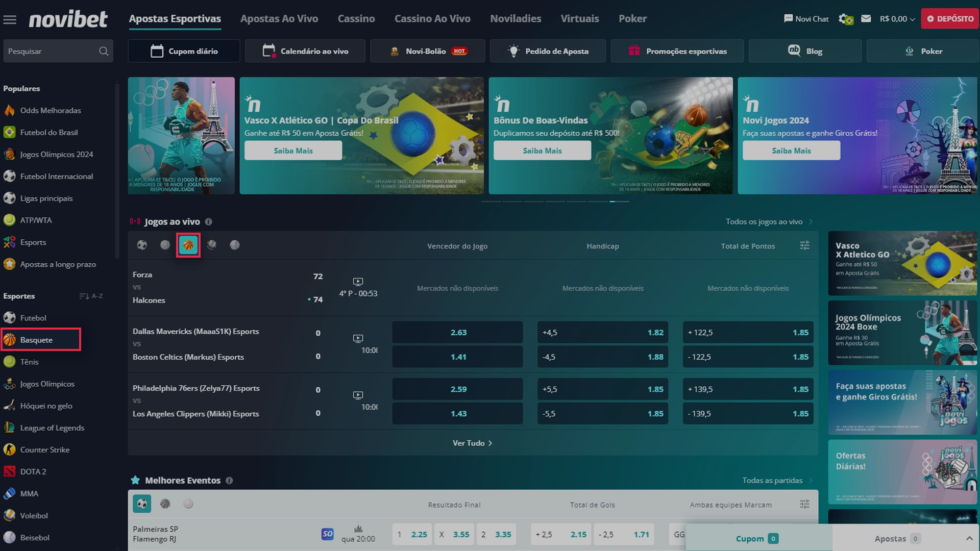
Task: Open Poker tab in top navigation
Action: pyautogui.click(x=632, y=19)
